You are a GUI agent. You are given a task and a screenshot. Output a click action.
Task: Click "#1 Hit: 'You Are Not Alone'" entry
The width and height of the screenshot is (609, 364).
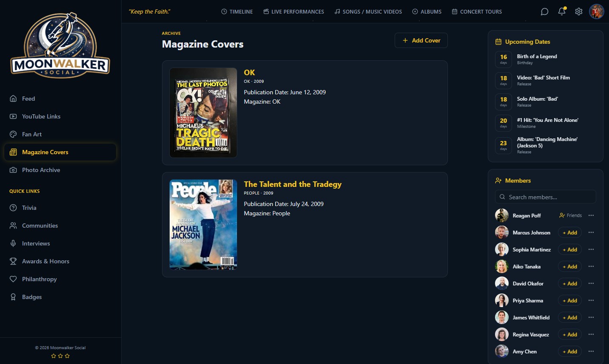546,123
